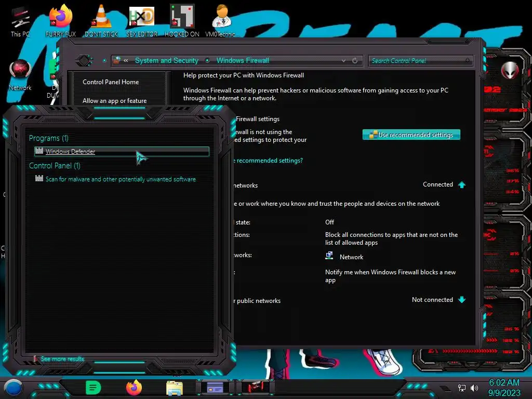This screenshot has width=532, height=399.
Task: Switch to Control Panel taskbar window
Action: (x=215, y=388)
